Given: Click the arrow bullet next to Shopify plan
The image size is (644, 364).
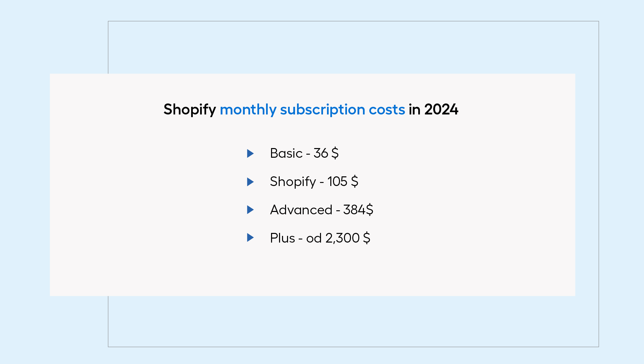Looking at the screenshot, I should tap(250, 182).
